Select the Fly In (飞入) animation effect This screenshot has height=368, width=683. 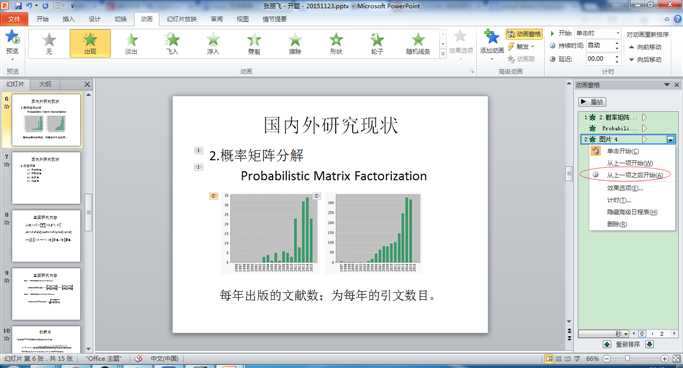tap(172, 43)
